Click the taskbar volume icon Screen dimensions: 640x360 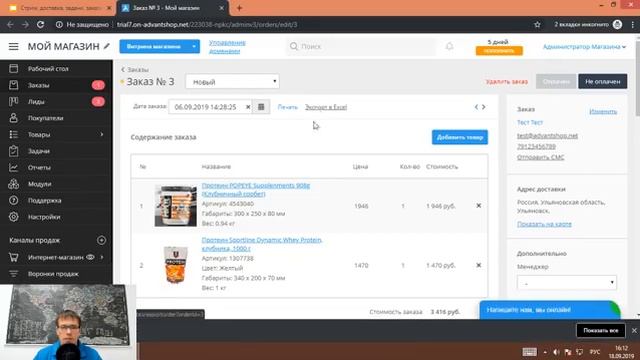[556, 352]
